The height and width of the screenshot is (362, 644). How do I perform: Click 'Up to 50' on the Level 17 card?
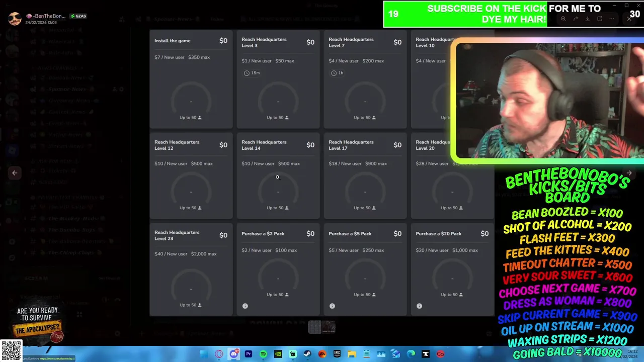pyautogui.click(x=365, y=208)
